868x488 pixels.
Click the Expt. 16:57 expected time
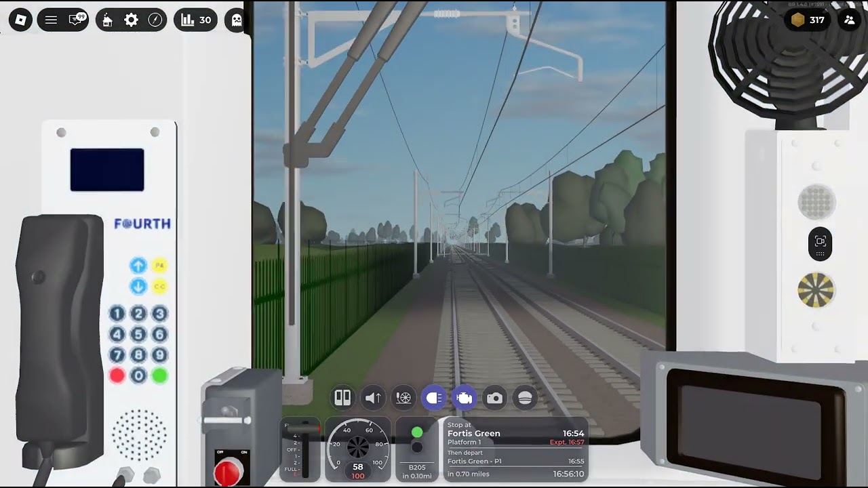pyautogui.click(x=567, y=443)
